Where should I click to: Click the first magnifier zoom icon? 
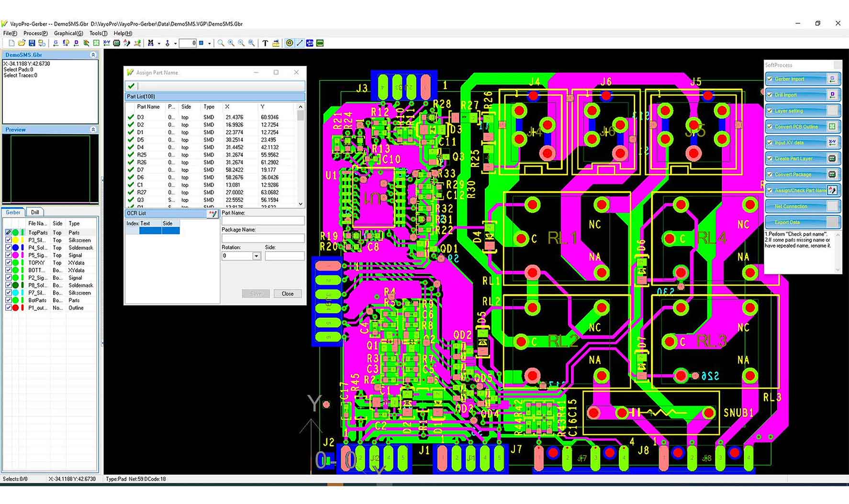tap(221, 43)
